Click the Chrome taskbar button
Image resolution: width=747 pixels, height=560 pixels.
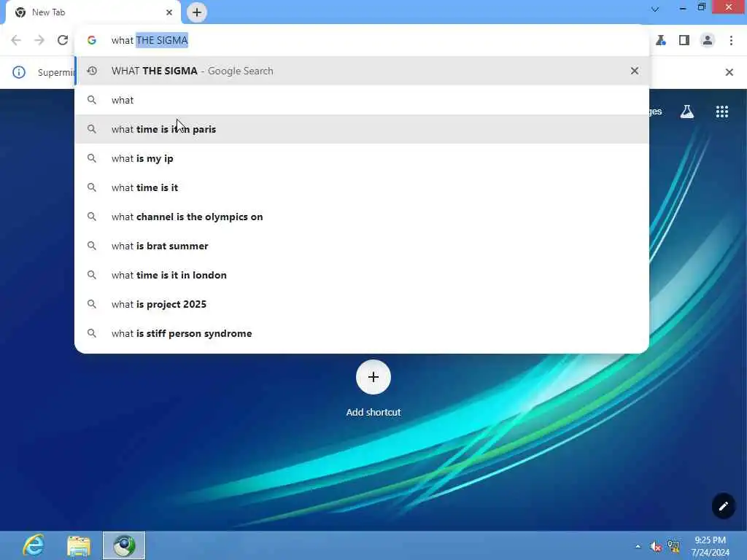pos(124,545)
